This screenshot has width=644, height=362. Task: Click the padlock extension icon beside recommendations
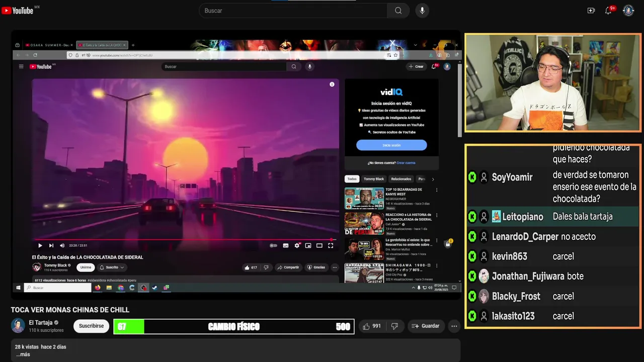click(448, 244)
